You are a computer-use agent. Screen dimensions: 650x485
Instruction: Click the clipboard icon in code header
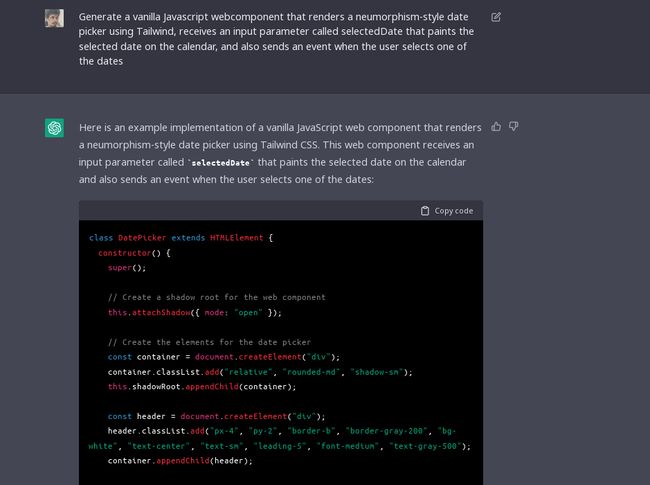pos(425,211)
